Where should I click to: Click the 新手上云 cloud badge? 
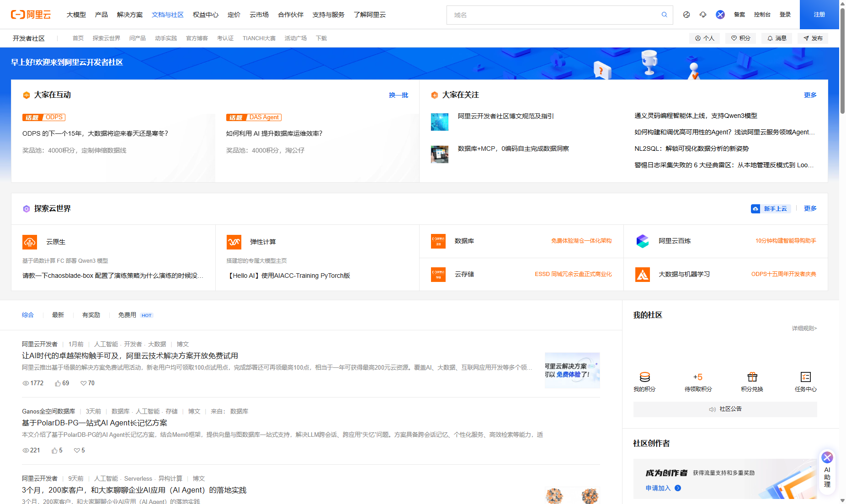coord(771,208)
